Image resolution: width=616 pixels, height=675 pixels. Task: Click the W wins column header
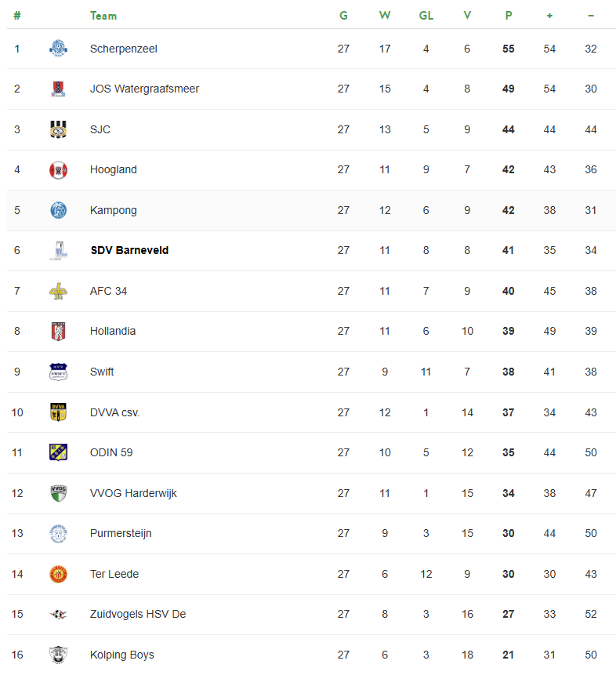pyautogui.click(x=384, y=16)
